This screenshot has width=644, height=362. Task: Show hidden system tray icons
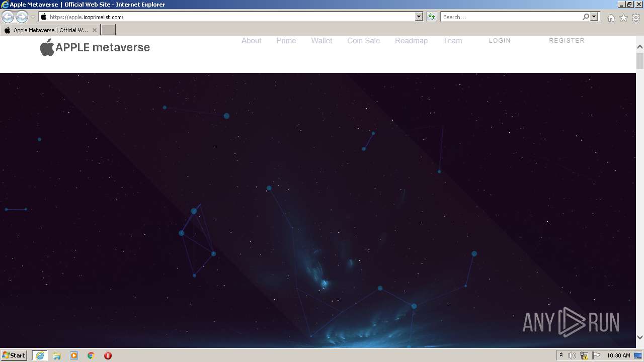click(x=561, y=355)
